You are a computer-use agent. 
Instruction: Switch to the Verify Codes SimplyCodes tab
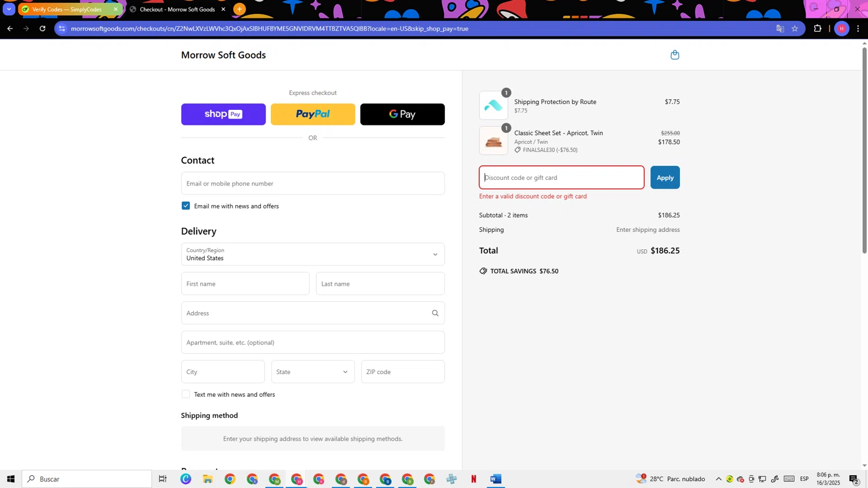67,9
